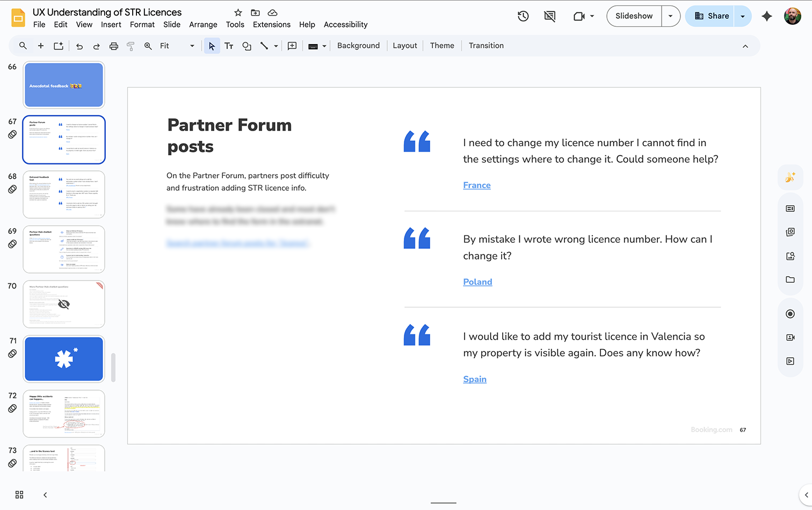Click the Insert comment icon
The height and width of the screenshot is (510, 812).
tap(292, 46)
